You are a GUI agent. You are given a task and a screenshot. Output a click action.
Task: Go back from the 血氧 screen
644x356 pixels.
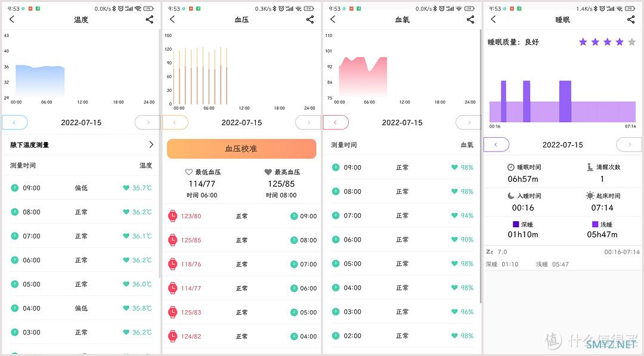point(333,19)
